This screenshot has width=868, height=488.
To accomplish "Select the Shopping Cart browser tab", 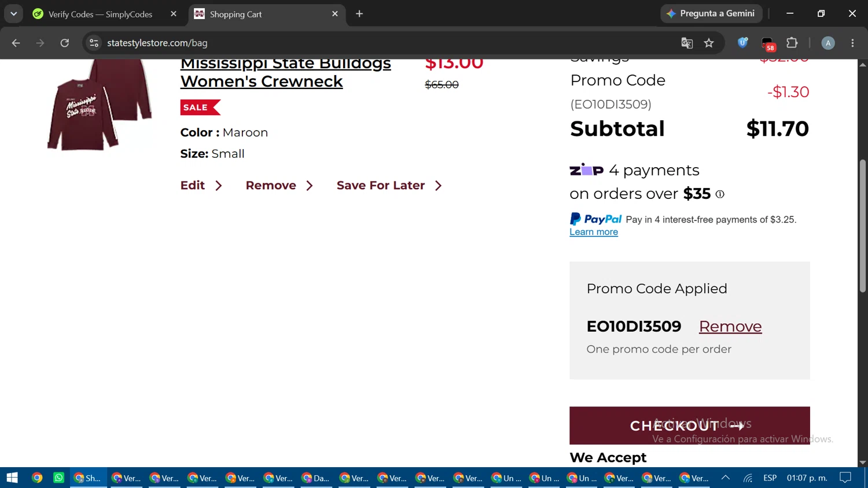I will coord(266,14).
